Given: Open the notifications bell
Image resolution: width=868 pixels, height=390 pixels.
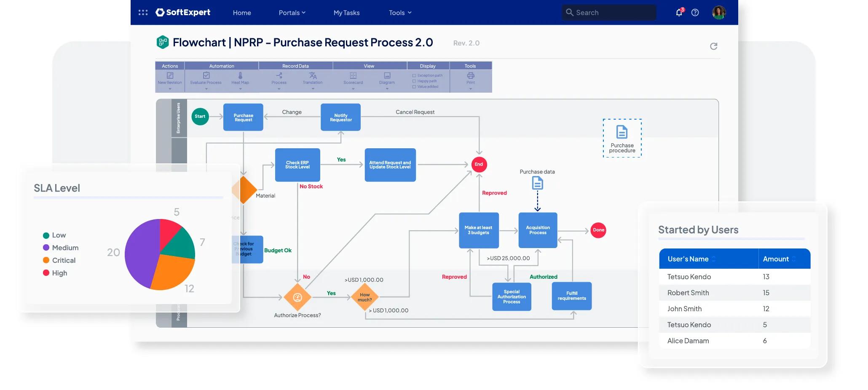Looking at the screenshot, I should click(x=679, y=12).
